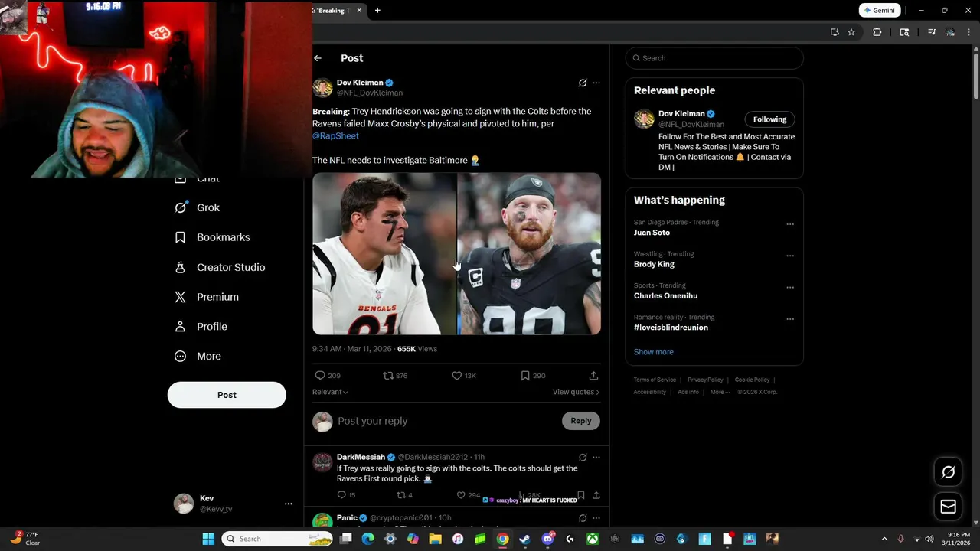The height and width of the screenshot is (551, 980).
Task: Expand the Relevant replies sort dropdown
Action: coord(330,392)
